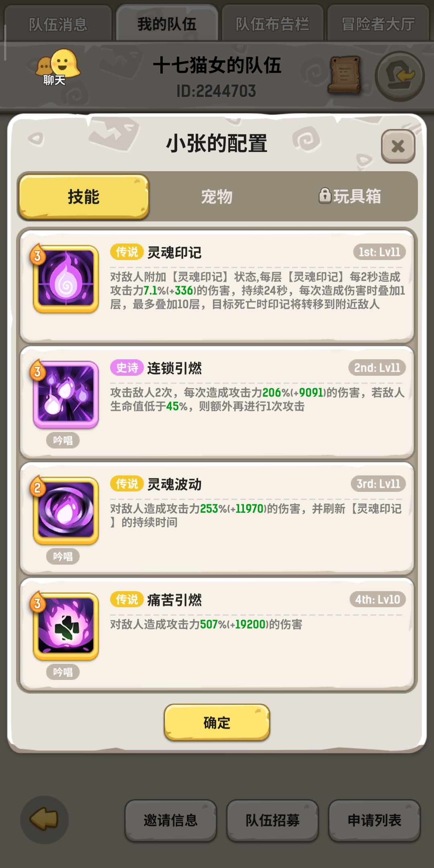Tap the 连锁引燃 skill icon
434x868 pixels.
click(x=66, y=395)
